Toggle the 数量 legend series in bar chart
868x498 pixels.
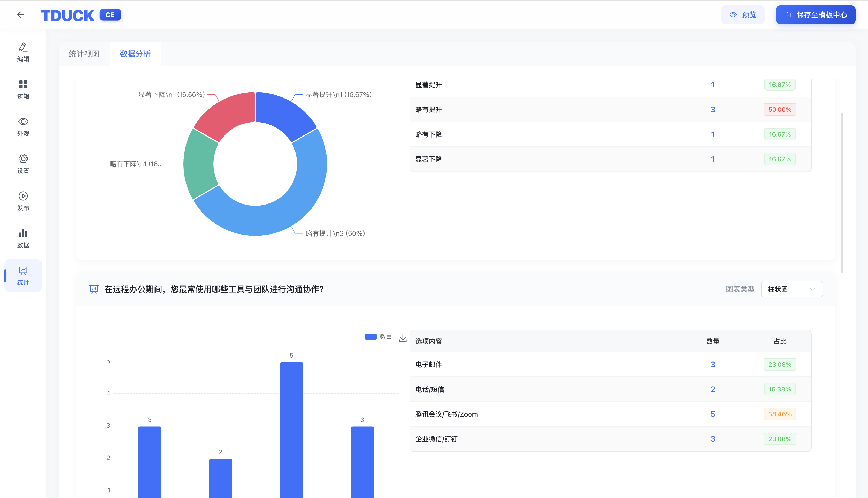click(x=378, y=337)
